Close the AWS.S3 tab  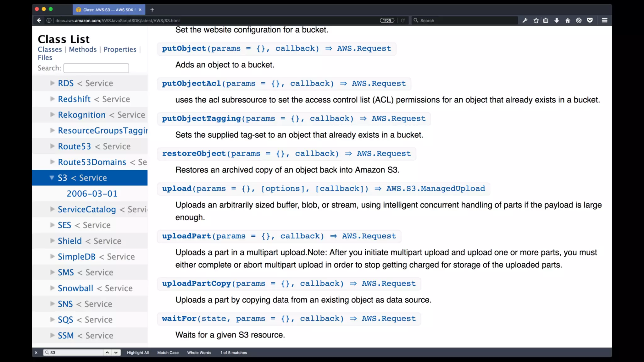tap(140, 10)
